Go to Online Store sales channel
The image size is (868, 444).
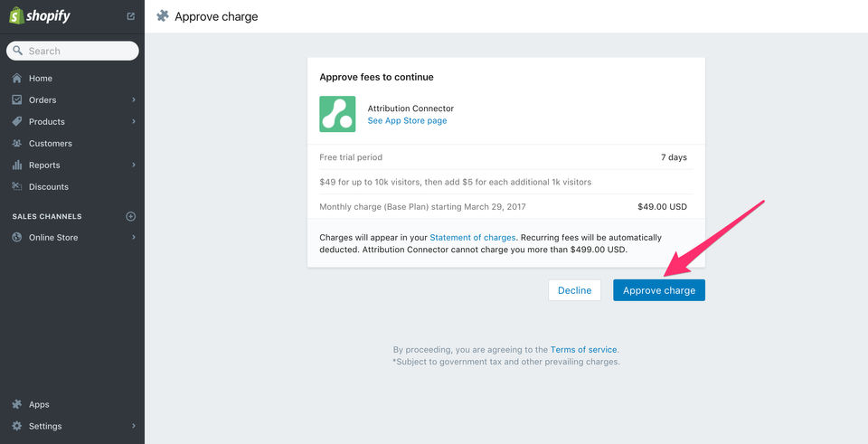52,238
